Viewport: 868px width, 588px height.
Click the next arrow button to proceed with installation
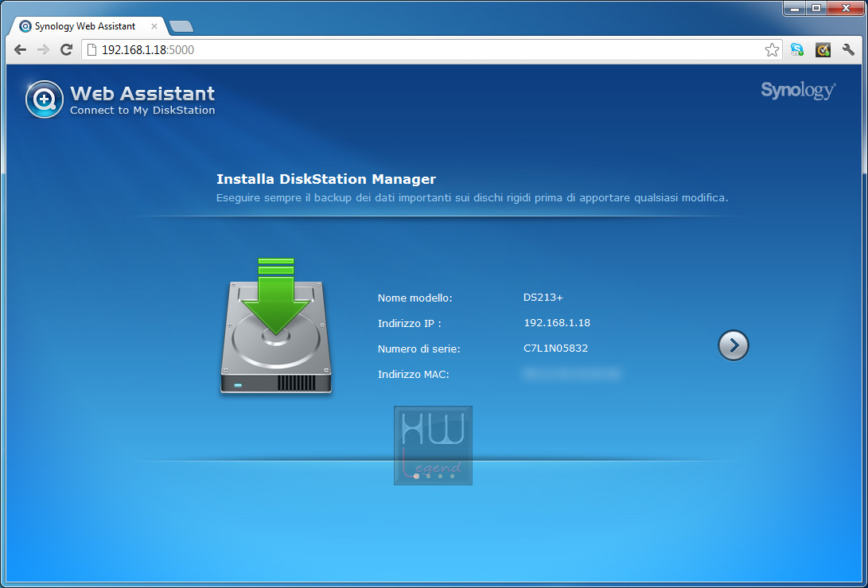pyautogui.click(x=733, y=346)
